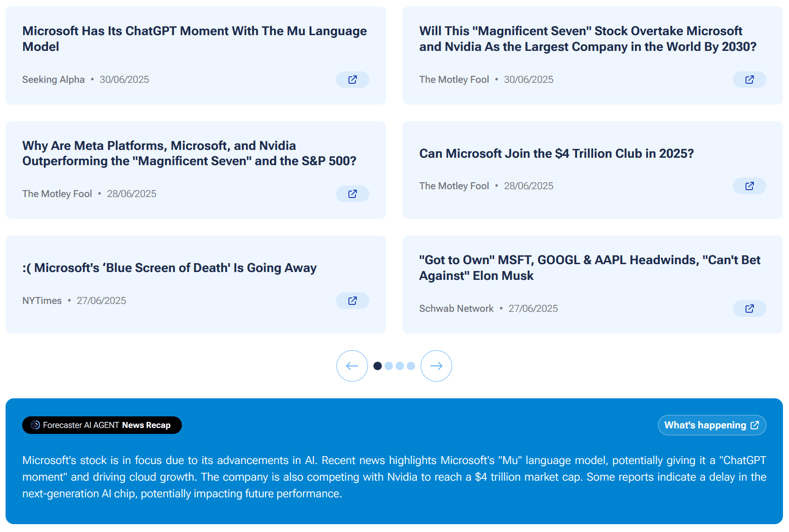Go to previous news page arrow

(352, 366)
